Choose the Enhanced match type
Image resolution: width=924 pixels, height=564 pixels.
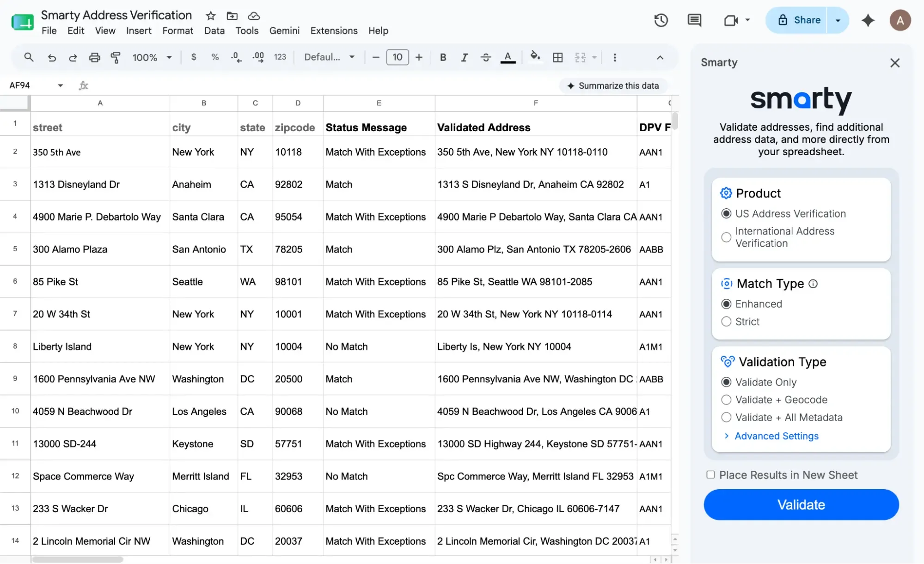pos(726,304)
